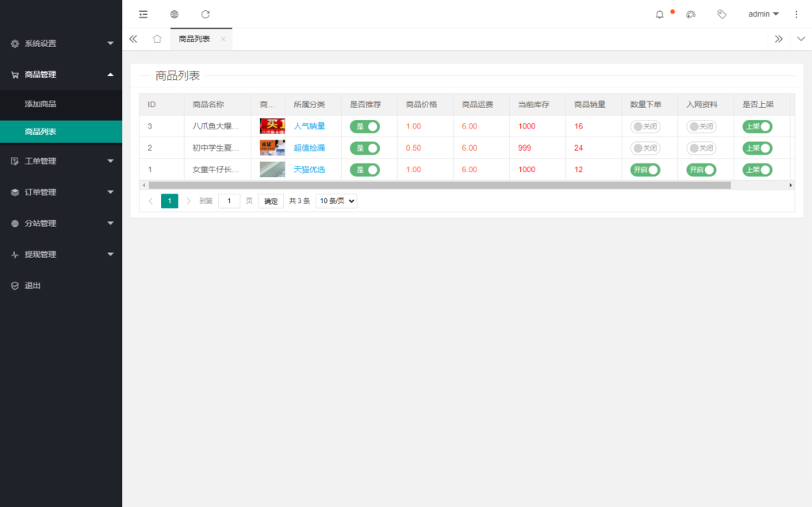The height and width of the screenshot is (507, 812).
Task: Select 添加商品 in sidebar
Action: pyautogui.click(x=61, y=104)
